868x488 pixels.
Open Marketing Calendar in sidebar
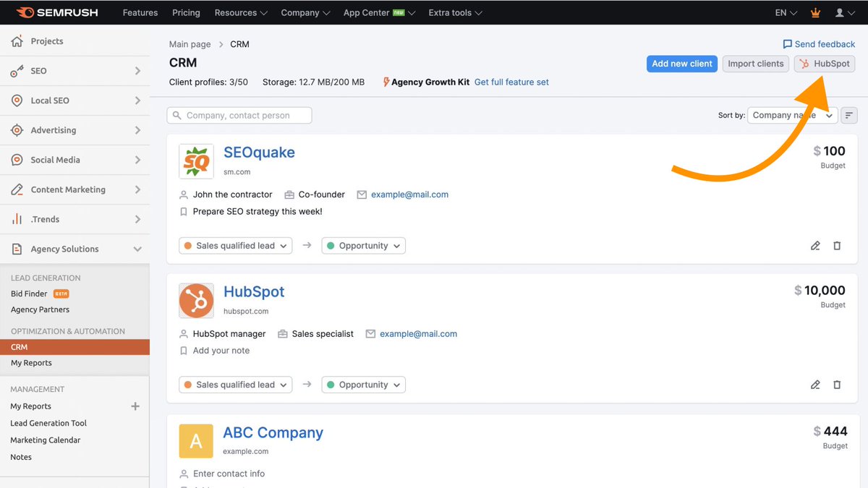pyautogui.click(x=45, y=440)
